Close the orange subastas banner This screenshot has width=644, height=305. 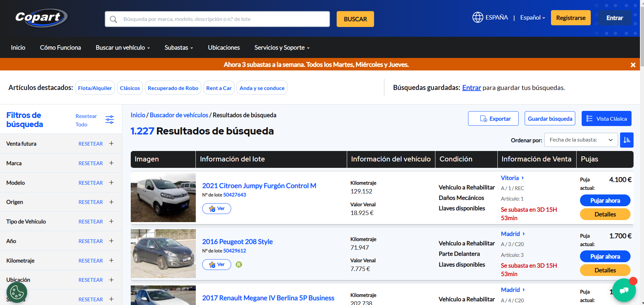pos(633,65)
